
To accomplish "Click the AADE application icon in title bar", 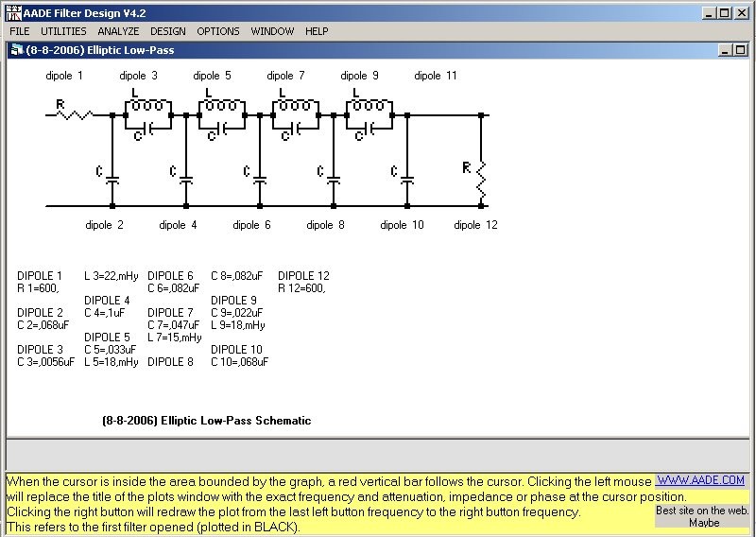I will click(x=11, y=13).
